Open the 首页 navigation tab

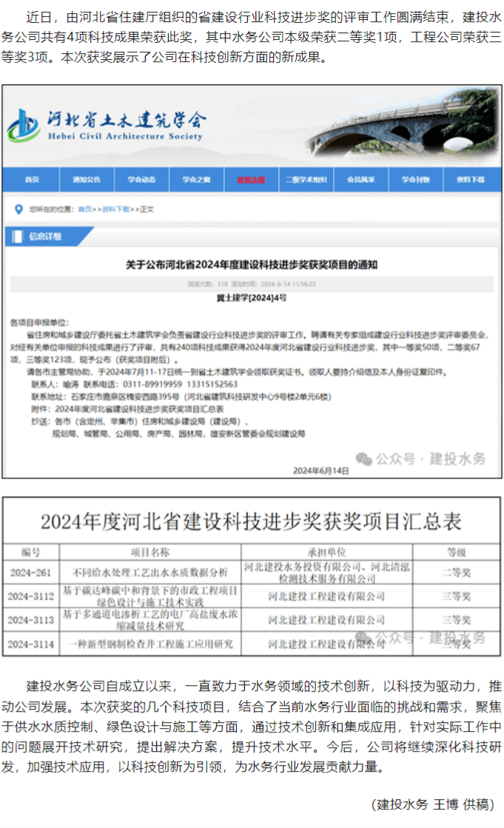point(31,180)
